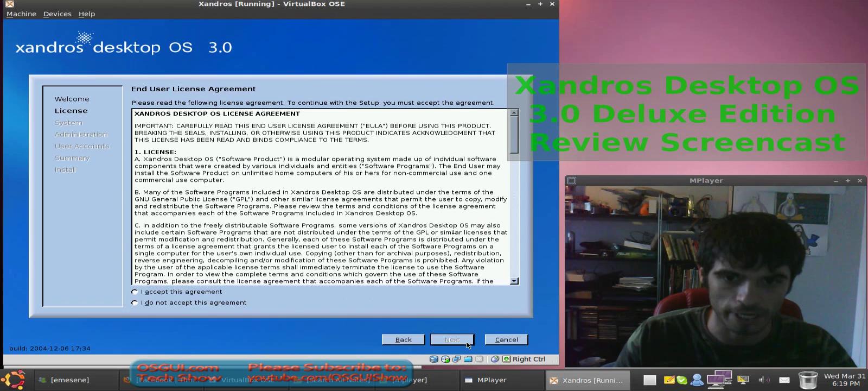Click the MPlayer webcam video area
Image resolution: width=868 pixels, height=391 pixels.
click(x=716, y=277)
